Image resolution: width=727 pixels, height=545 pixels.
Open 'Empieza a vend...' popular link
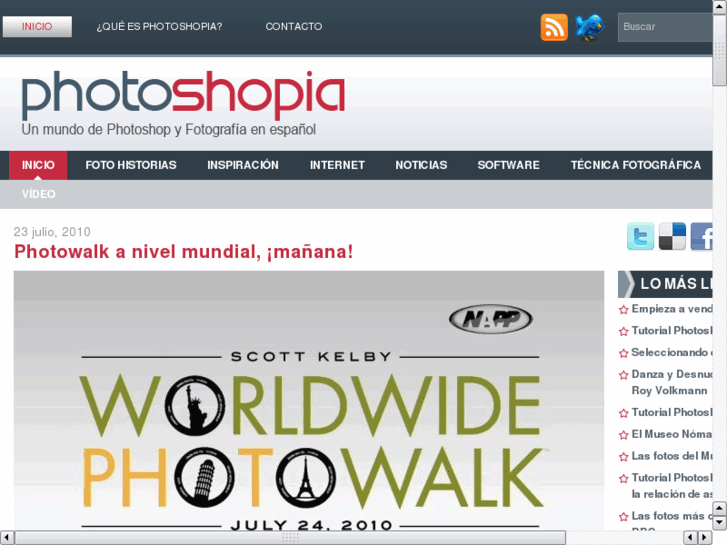[672, 309]
